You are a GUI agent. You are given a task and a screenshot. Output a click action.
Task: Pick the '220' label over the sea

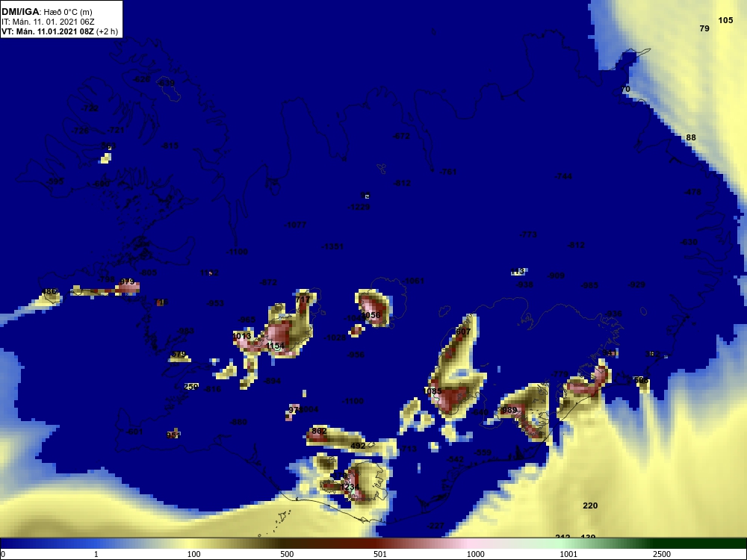tap(590, 505)
